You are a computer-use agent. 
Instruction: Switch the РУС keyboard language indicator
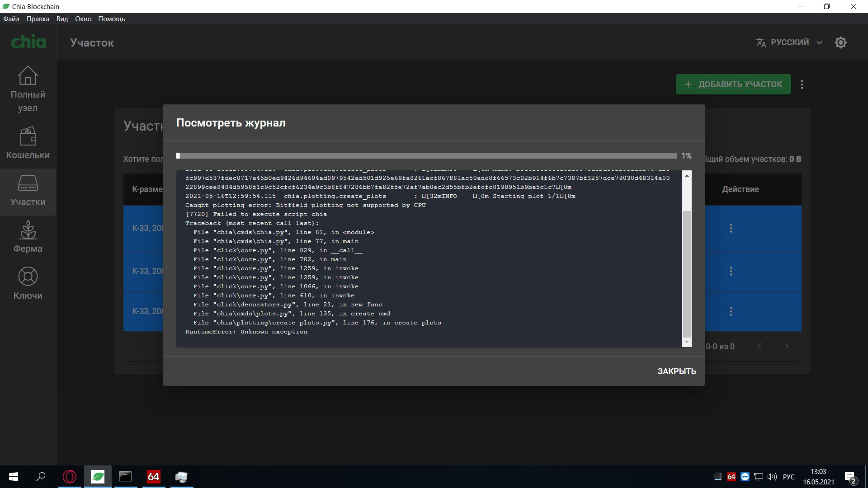point(789,477)
